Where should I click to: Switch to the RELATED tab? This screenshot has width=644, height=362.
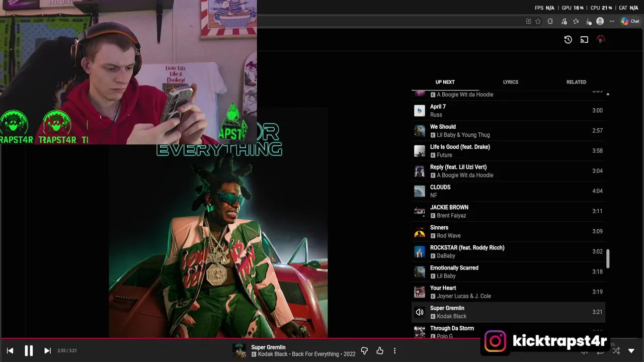click(576, 82)
